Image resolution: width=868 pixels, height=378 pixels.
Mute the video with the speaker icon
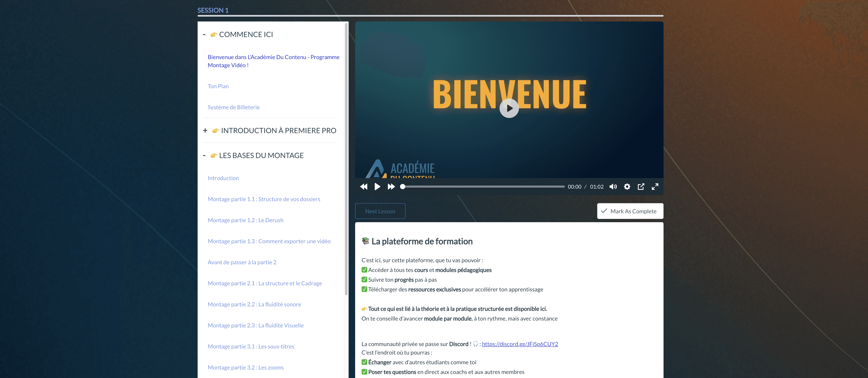613,187
